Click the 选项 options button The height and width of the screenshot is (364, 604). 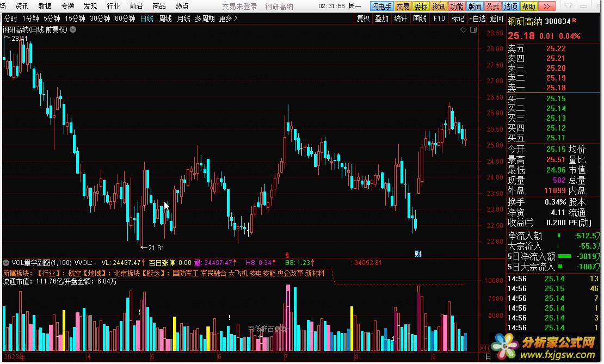[x=511, y=7]
